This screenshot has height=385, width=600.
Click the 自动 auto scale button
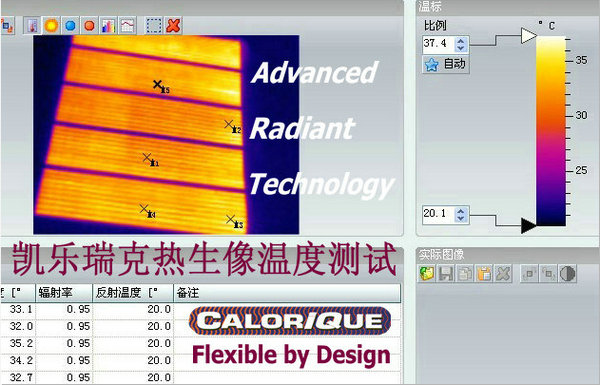click(x=446, y=64)
